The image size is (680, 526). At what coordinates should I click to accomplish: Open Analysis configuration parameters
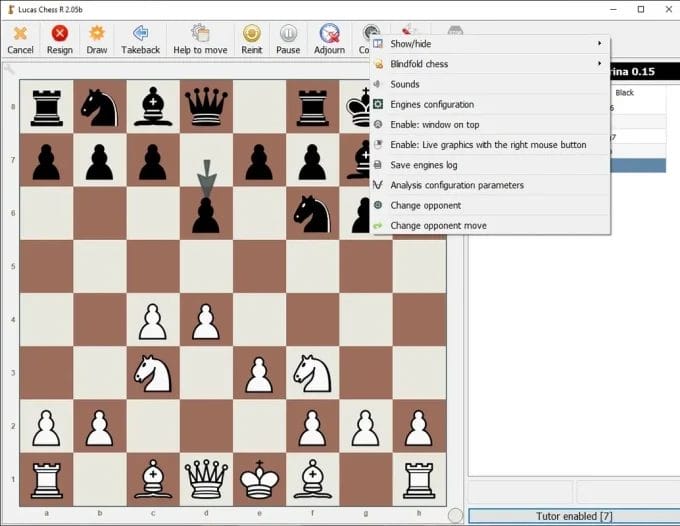coord(457,185)
